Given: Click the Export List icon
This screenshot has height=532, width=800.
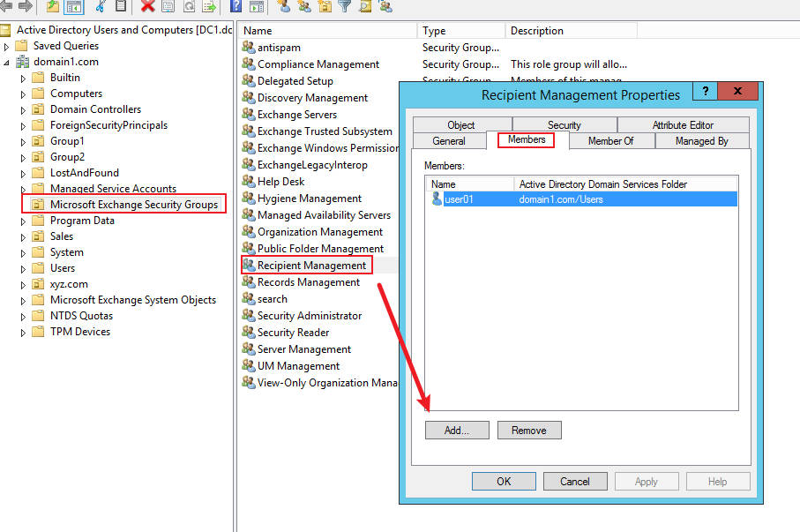Looking at the screenshot, I should tap(209, 5).
